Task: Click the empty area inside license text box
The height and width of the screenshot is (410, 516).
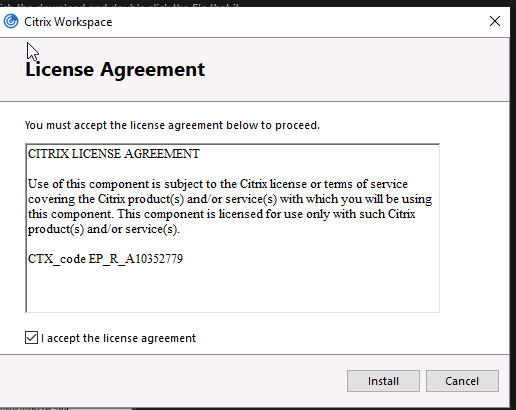Action: click(x=232, y=288)
